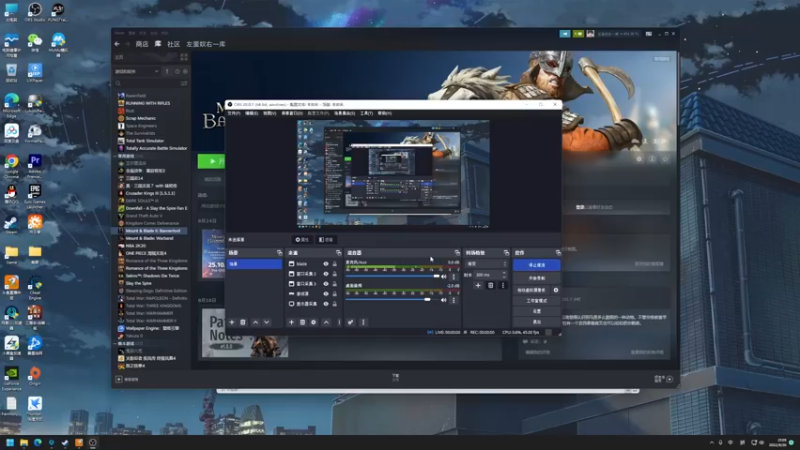Pop out the Audio Mixer dock panel
This screenshot has height=450, width=800.
pyautogui.click(x=457, y=253)
